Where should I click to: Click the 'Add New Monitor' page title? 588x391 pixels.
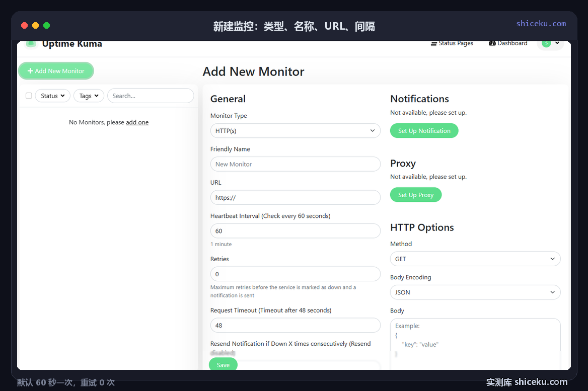click(x=254, y=71)
